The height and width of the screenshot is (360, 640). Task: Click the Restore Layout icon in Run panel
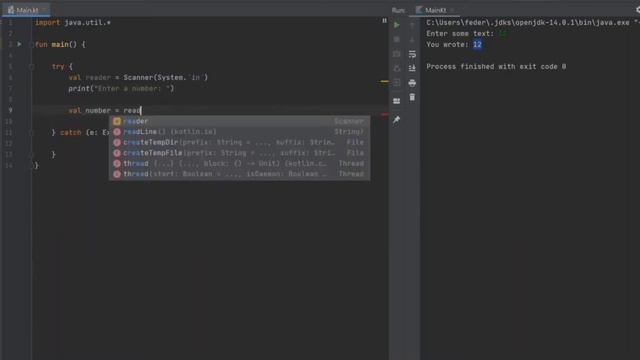point(396,101)
